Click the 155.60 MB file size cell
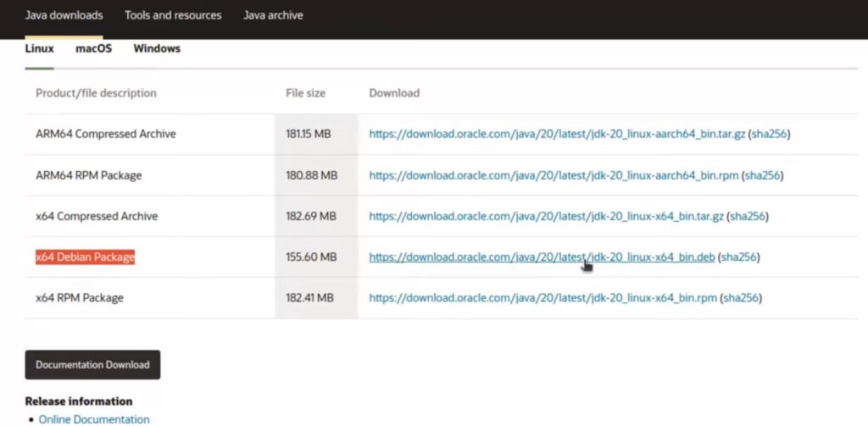Screen dimensions: 868x426 click(x=311, y=257)
